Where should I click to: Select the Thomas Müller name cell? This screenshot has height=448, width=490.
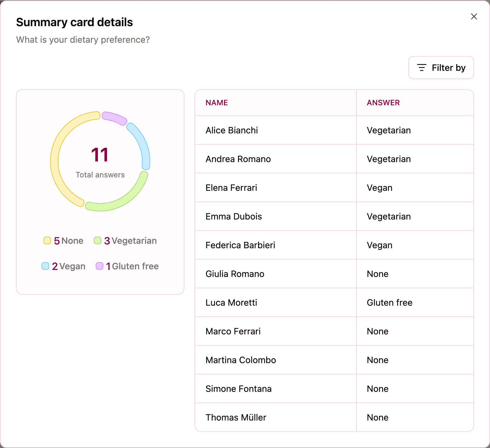276,417
